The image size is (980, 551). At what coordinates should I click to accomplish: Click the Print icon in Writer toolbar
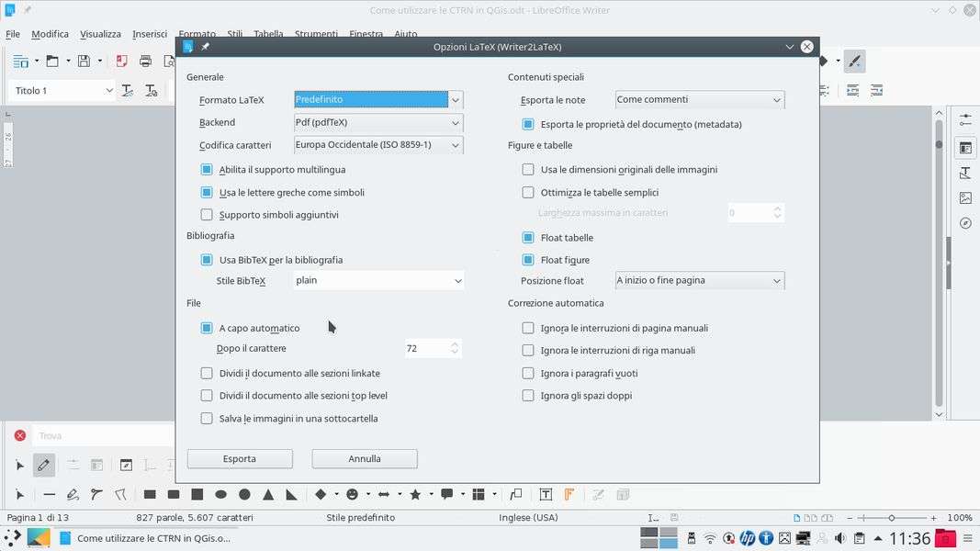coord(146,62)
